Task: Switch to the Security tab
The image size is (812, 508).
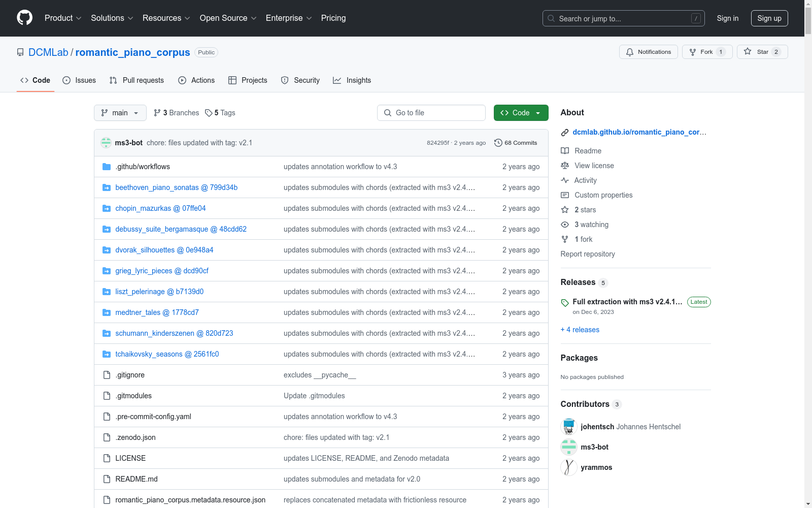Action: pos(300,80)
